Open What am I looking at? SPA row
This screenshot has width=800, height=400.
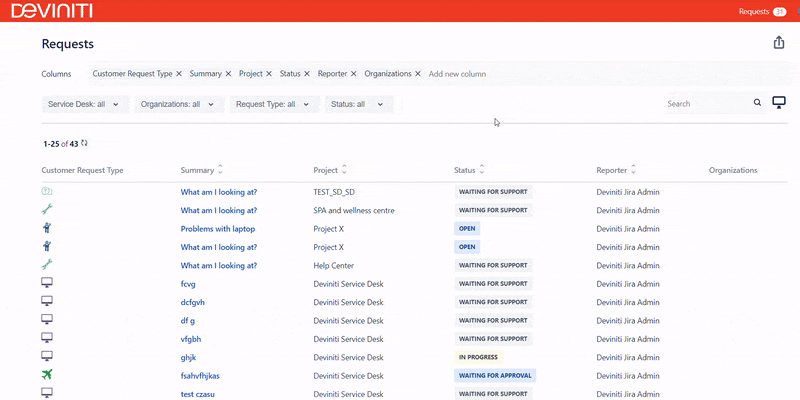[219, 210]
